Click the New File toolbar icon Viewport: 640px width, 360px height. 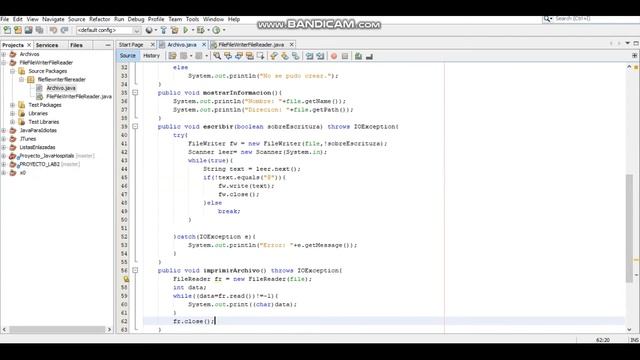(x=7, y=30)
